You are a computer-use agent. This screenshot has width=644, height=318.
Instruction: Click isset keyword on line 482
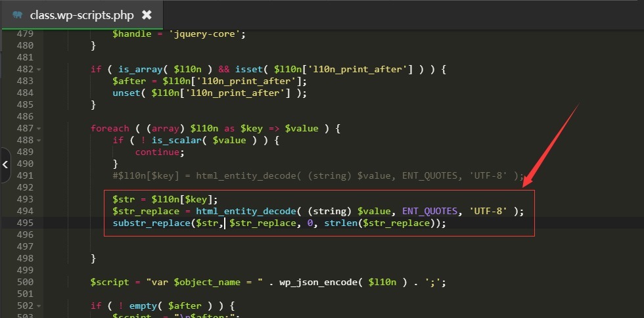[249, 70]
